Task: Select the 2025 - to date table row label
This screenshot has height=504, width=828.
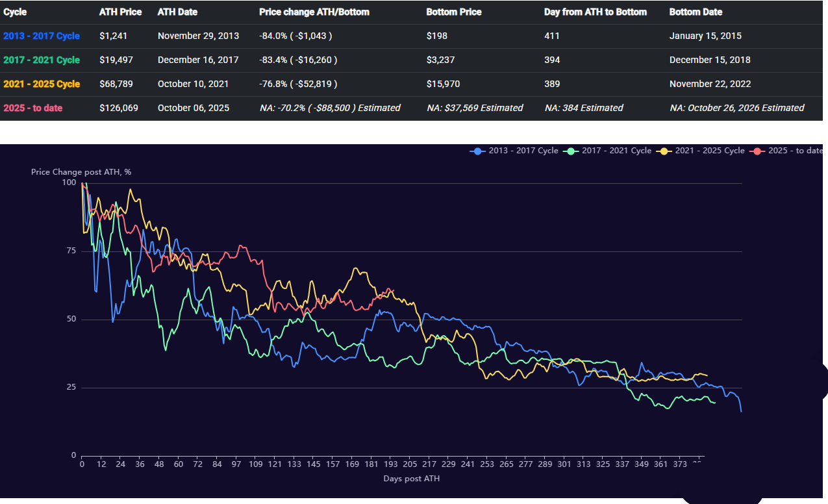Action: (x=33, y=108)
